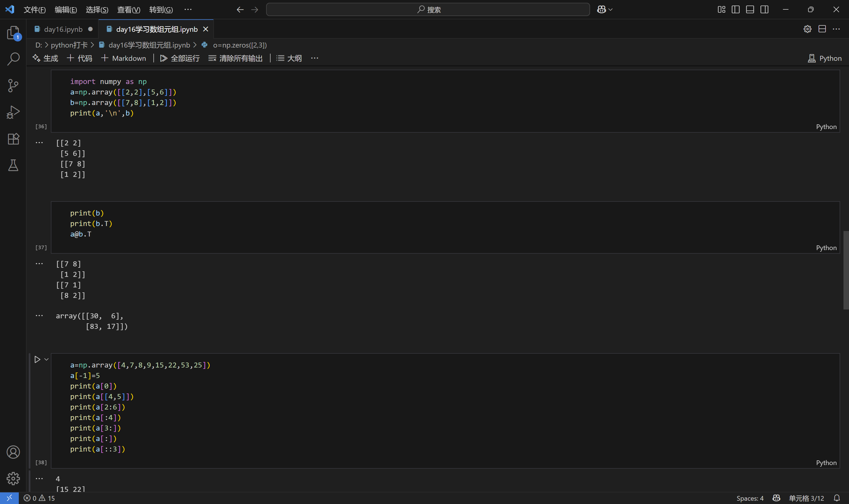Click the 全部运行 run all button
The image size is (849, 504).
tap(180, 58)
